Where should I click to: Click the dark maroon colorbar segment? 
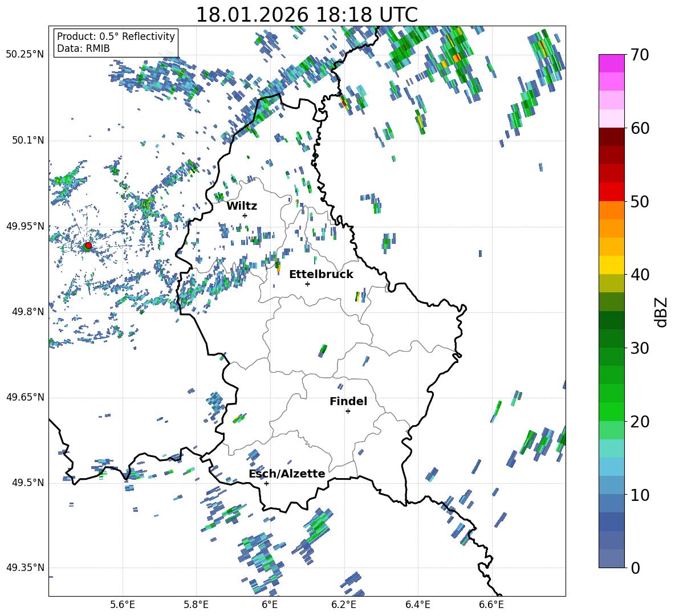click(612, 137)
